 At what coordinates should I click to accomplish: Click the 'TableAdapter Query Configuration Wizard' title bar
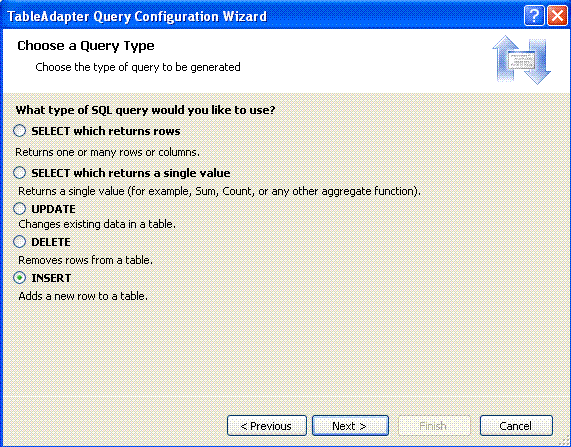click(137, 16)
